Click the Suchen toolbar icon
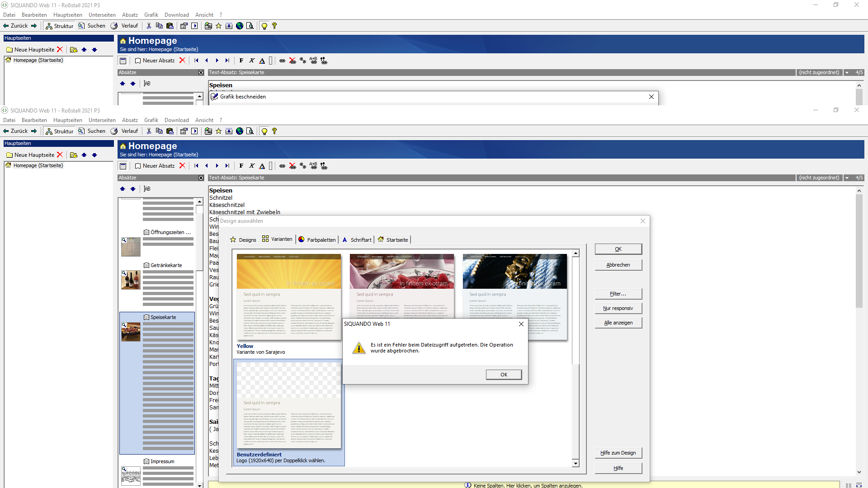This screenshot has height=488, width=868. point(92,131)
